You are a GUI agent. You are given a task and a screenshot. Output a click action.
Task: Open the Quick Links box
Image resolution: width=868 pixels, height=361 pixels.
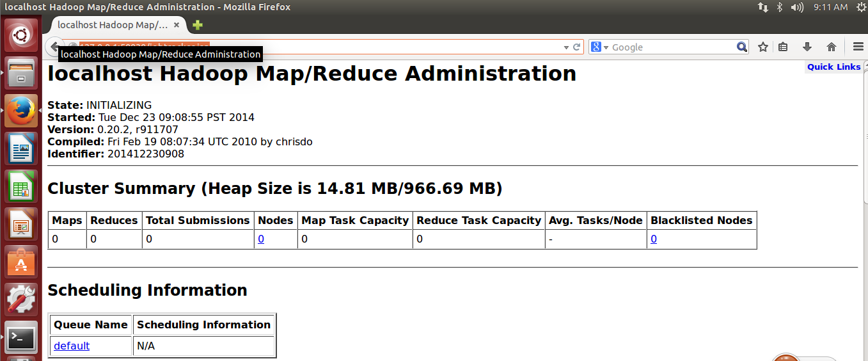tap(833, 67)
